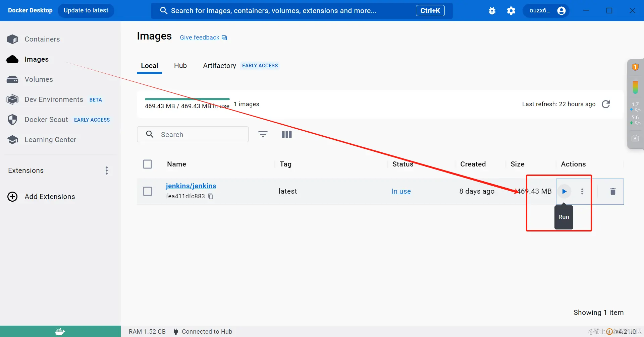Image resolution: width=644 pixels, height=337 pixels.
Task: Click the orange shield icon in the side widget
Action: point(635,67)
